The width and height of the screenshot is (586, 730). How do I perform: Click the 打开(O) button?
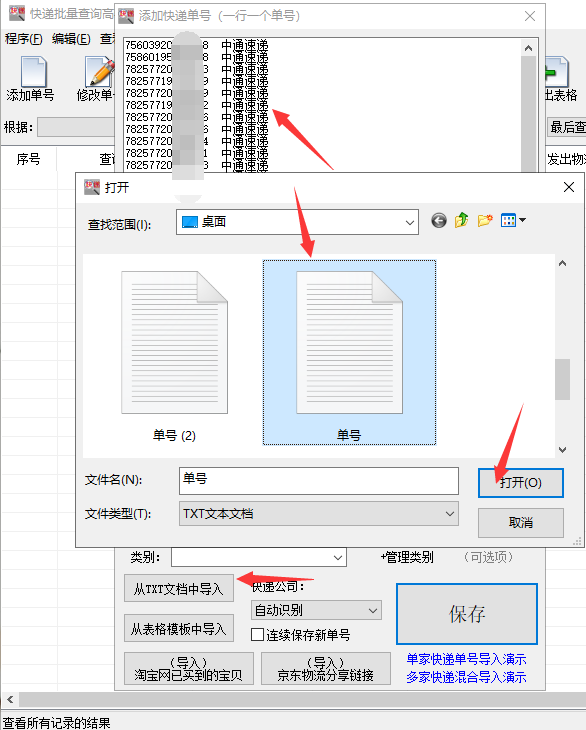point(520,483)
